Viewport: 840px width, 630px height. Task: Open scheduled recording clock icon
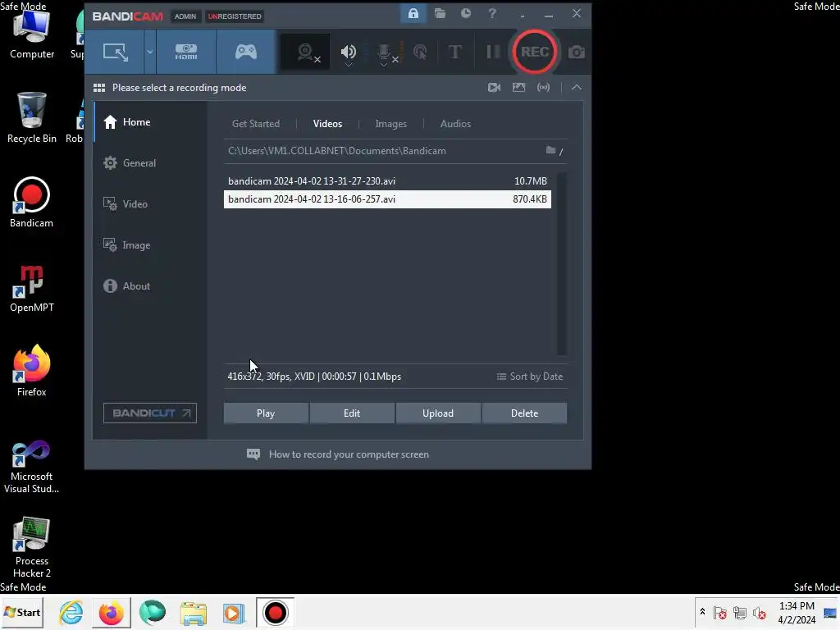[466, 13]
